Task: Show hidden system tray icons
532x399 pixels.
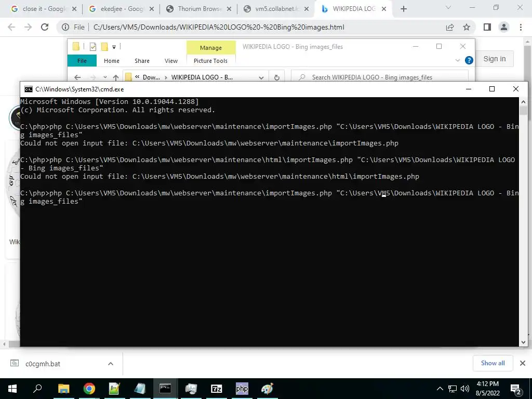Action: click(x=440, y=389)
